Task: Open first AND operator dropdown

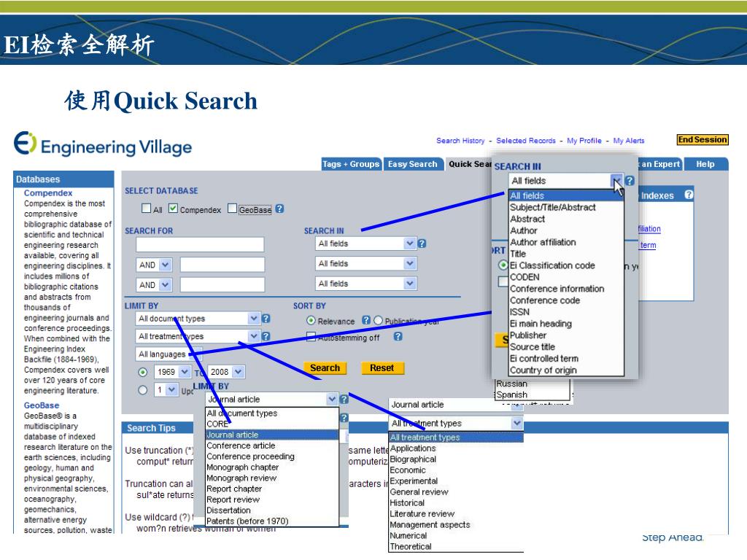Action: click(x=153, y=264)
